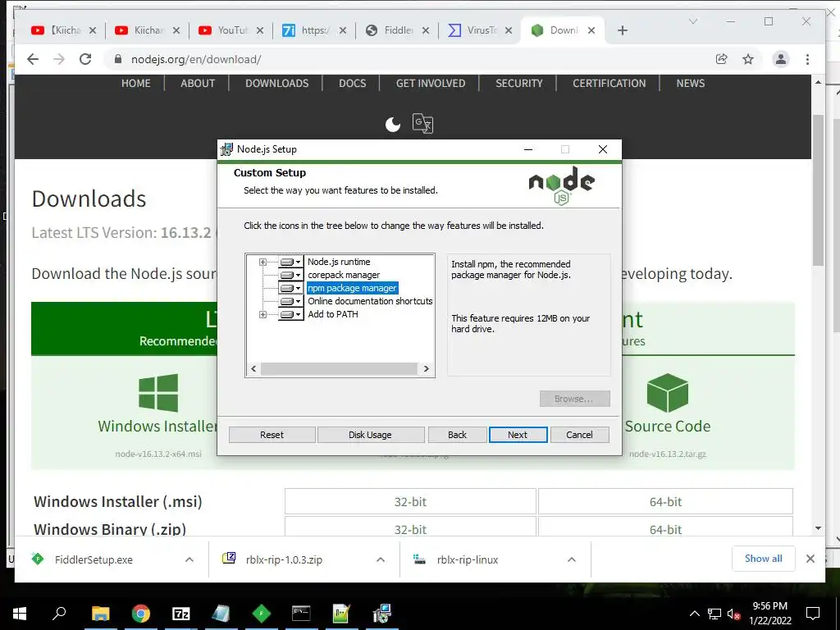840x630 pixels.
Task: Open GET INVOLVED menu item
Action: (x=431, y=84)
